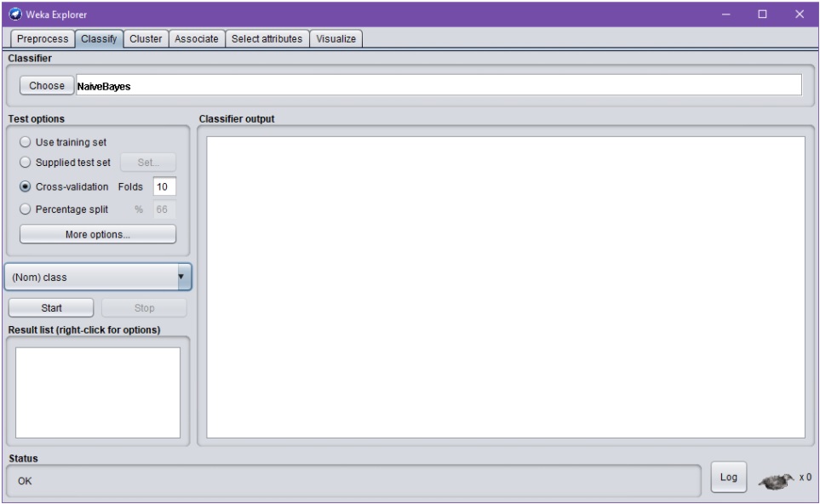The image size is (820, 504).
Task: Open the More options dialog
Action: tap(98, 234)
